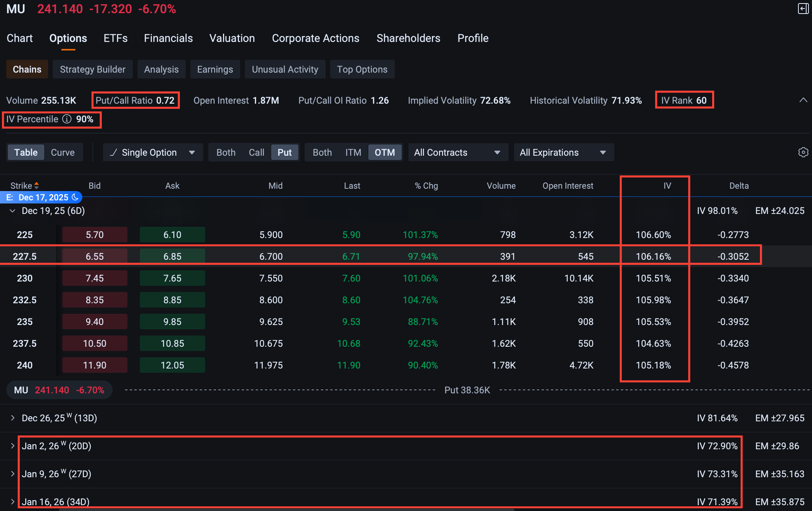Open the All Contracts dropdown
The image size is (812, 511).
point(457,153)
